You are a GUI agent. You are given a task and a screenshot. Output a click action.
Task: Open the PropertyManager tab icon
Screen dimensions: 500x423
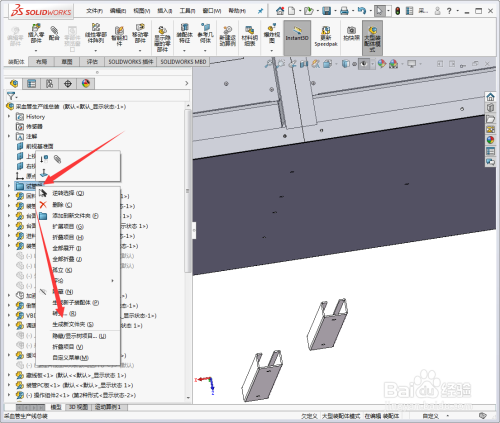click(x=32, y=83)
